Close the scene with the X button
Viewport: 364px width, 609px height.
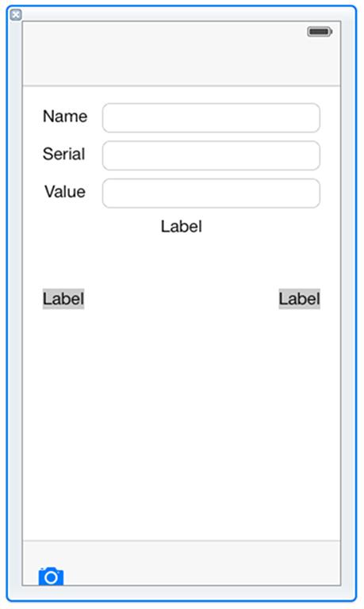pos(16,15)
